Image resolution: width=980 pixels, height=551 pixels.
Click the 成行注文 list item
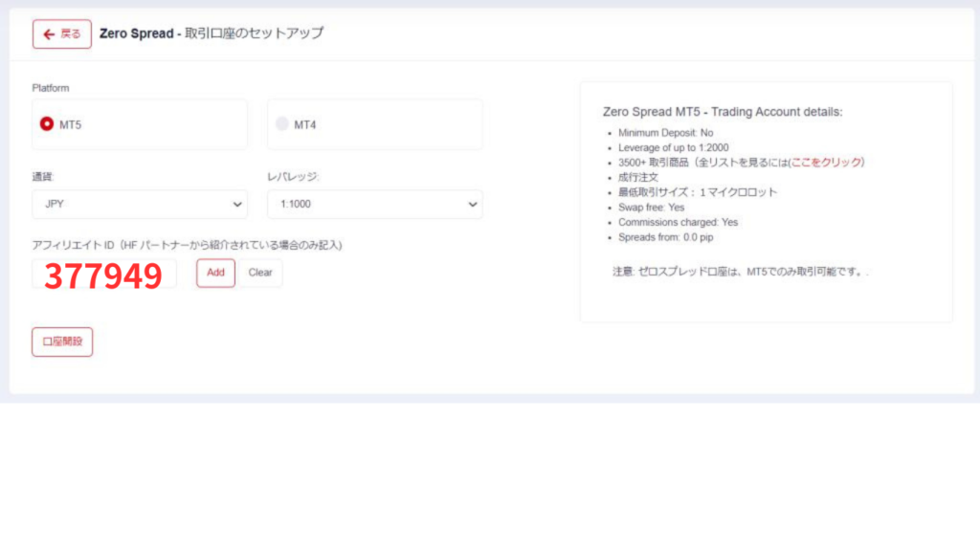(638, 177)
